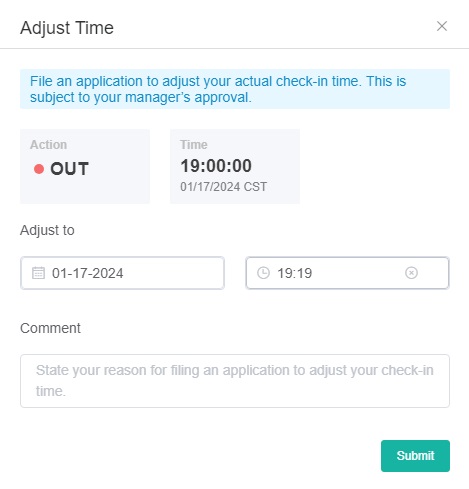Click the "manager's approval" notice text
The image size is (469, 489).
[x=188, y=98]
